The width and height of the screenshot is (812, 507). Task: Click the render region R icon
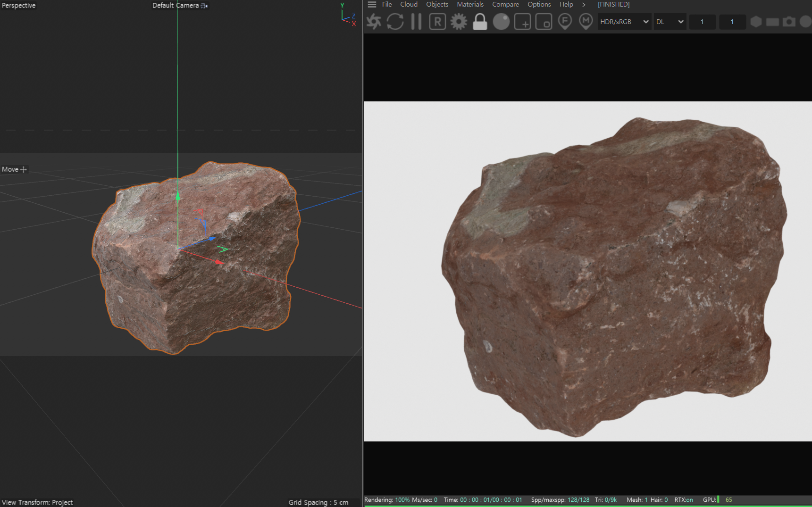click(437, 22)
